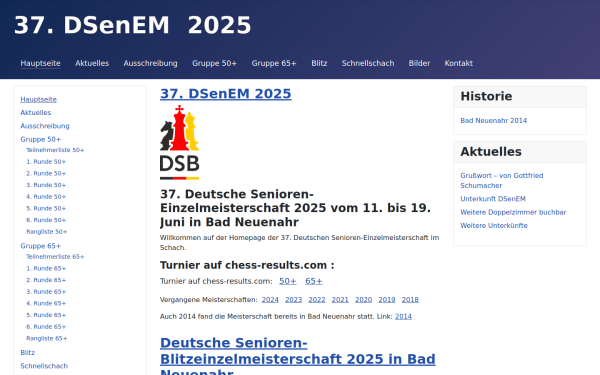This screenshot has width=600, height=375.
Task: Select Gruppe 65+ in the left sidebar
Action: pyautogui.click(x=41, y=246)
